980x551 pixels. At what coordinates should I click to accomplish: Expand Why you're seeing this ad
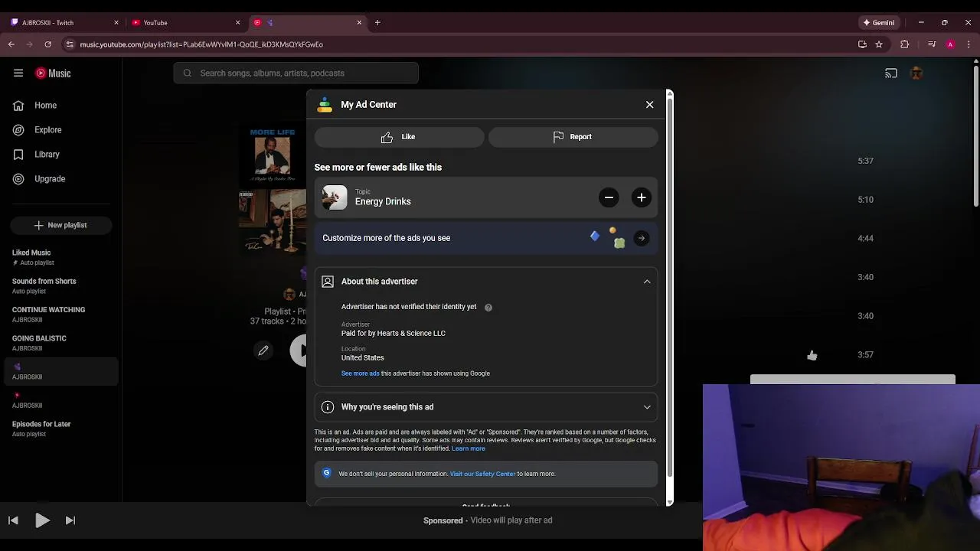[647, 407]
